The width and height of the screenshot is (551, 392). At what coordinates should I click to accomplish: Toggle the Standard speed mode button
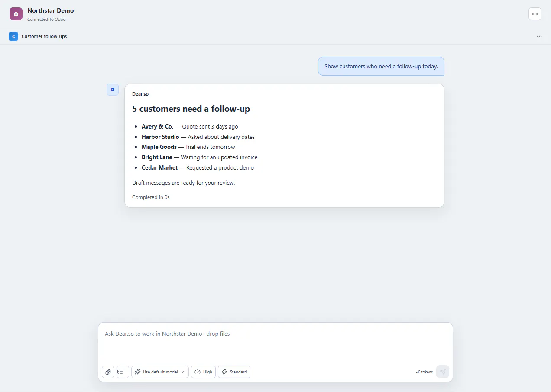click(234, 372)
